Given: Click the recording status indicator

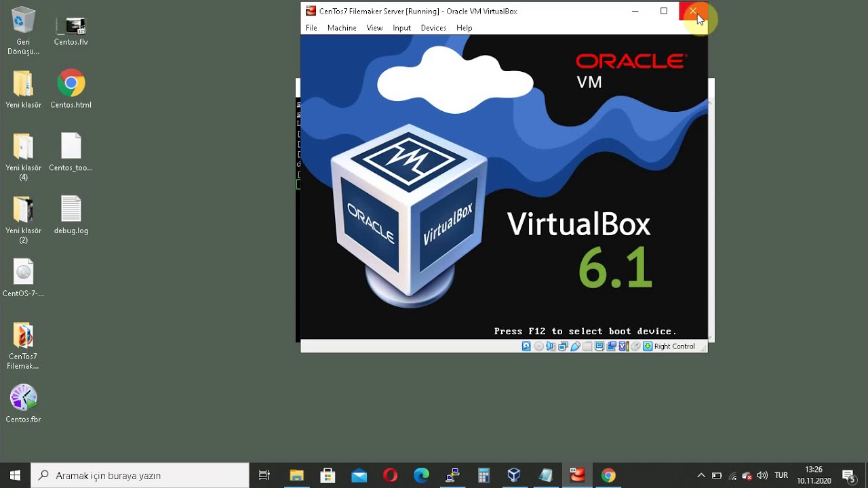Looking at the screenshot, I should coord(612,346).
